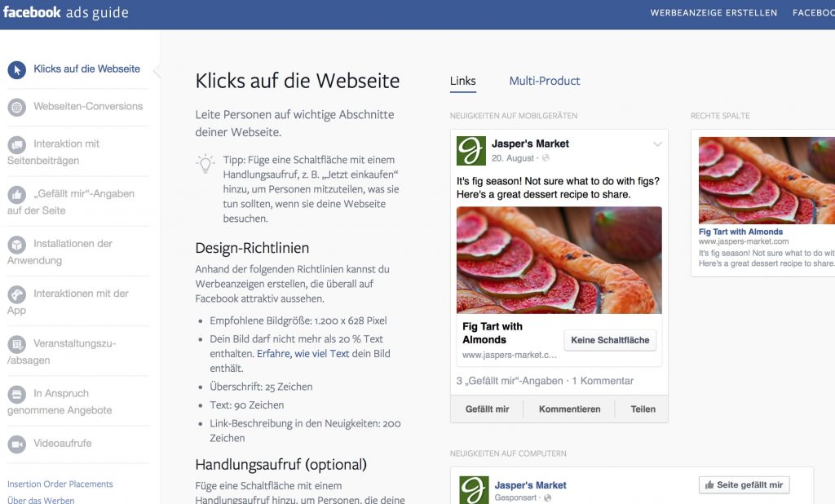The width and height of the screenshot is (835, 504).
Task: Select the box icon for Installationen der Anwendung
Action: (17, 245)
